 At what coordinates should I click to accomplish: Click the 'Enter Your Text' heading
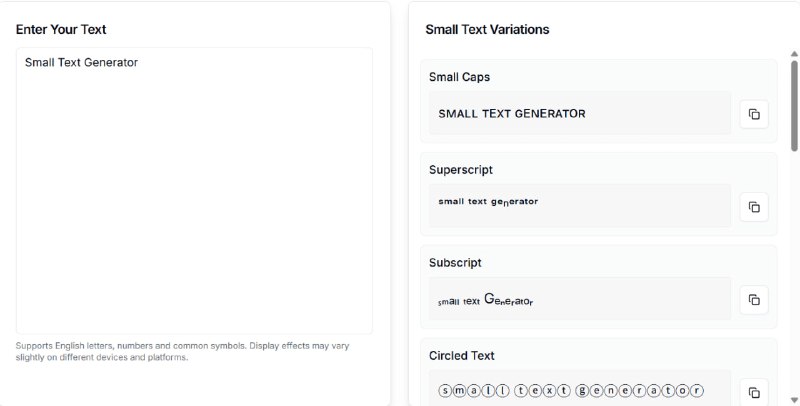[61, 29]
